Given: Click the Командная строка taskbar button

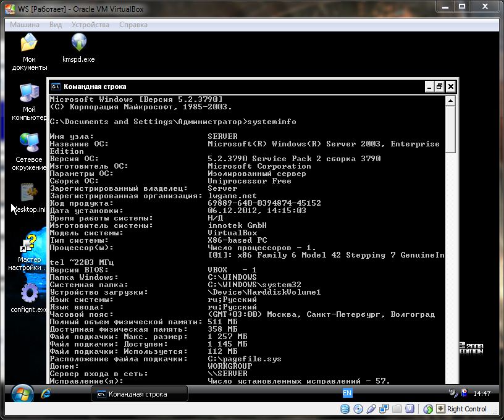Looking at the screenshot, I should [x=140, y=393].
